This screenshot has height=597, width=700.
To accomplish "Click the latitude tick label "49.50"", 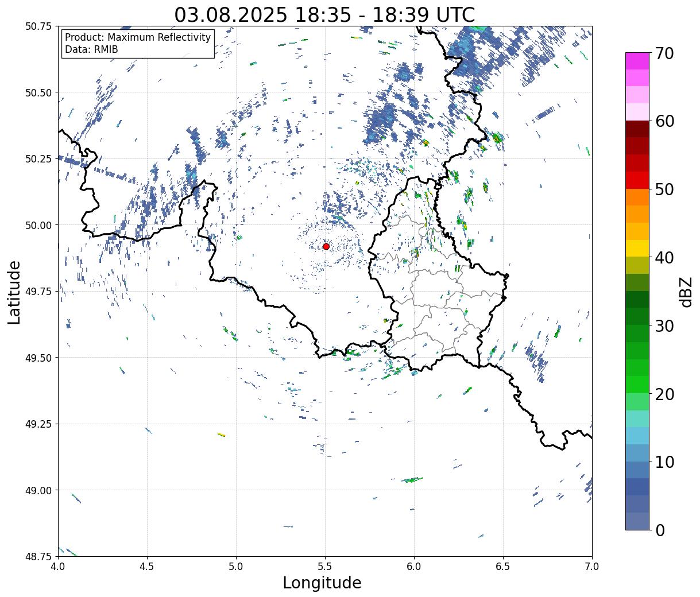I will coord(38,358).
